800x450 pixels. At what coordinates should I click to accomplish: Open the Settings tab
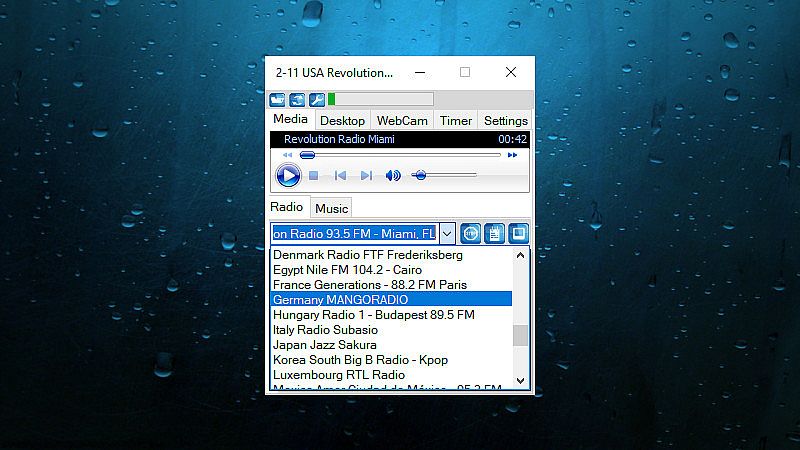(x=505, y=121)
